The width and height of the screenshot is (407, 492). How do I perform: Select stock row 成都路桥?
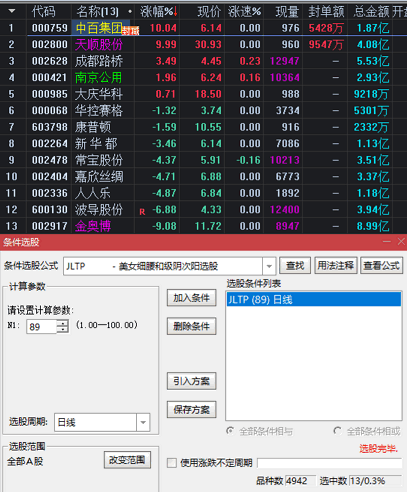[x=203, y=61]
